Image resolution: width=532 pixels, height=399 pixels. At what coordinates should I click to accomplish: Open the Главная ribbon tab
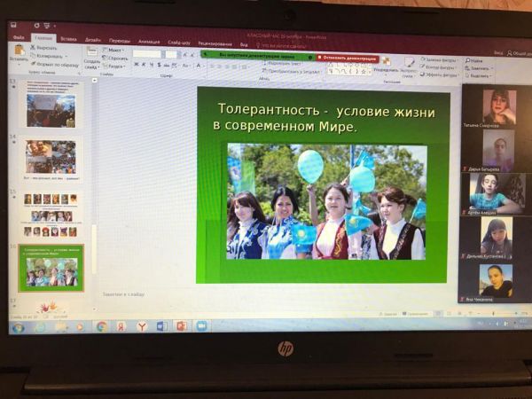click(43, 39)
